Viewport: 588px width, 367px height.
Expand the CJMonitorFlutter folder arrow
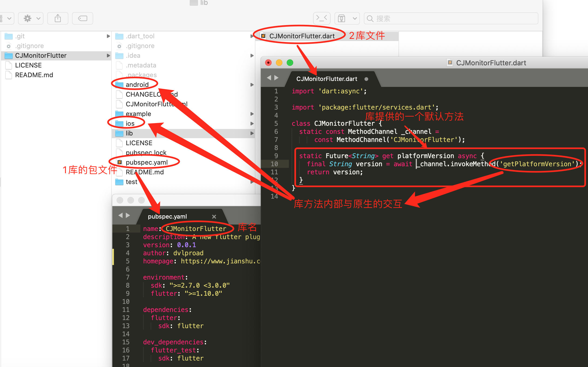pyautogui.click(x=108, y=56)
